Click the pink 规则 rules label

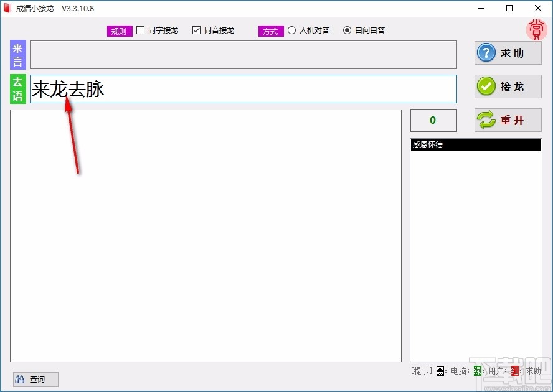119,30
